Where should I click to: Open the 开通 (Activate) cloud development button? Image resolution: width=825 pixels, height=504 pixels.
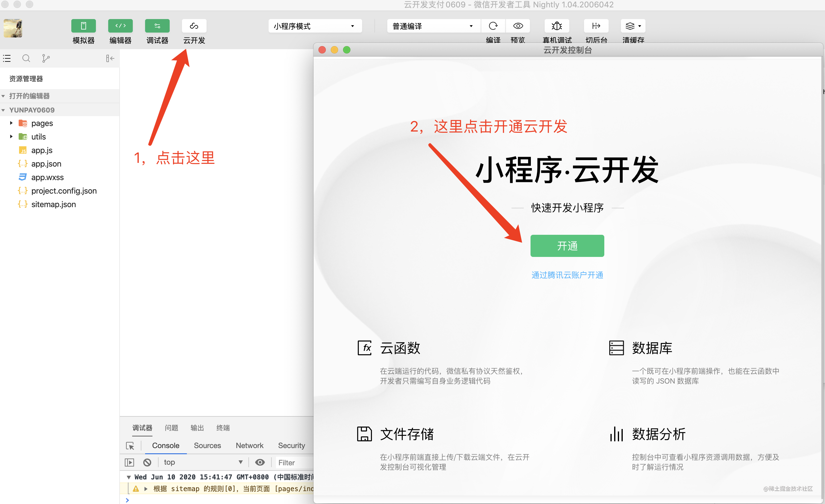coord(567,245)
